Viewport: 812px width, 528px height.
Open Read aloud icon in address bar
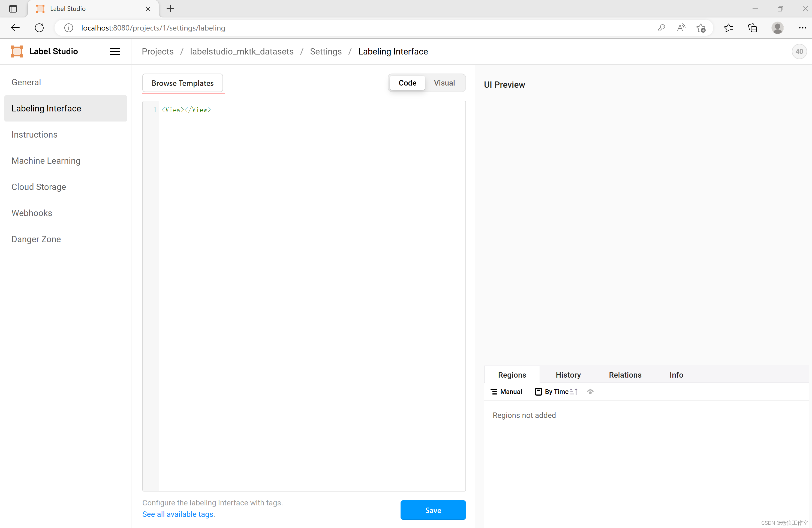[x=681, y=28]
